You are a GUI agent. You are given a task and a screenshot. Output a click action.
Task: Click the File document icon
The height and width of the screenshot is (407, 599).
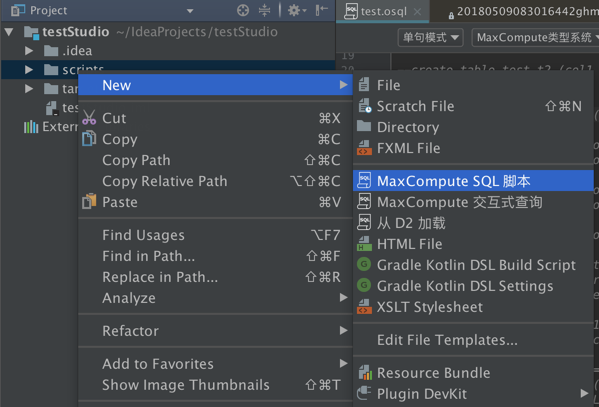pos(364,84)
